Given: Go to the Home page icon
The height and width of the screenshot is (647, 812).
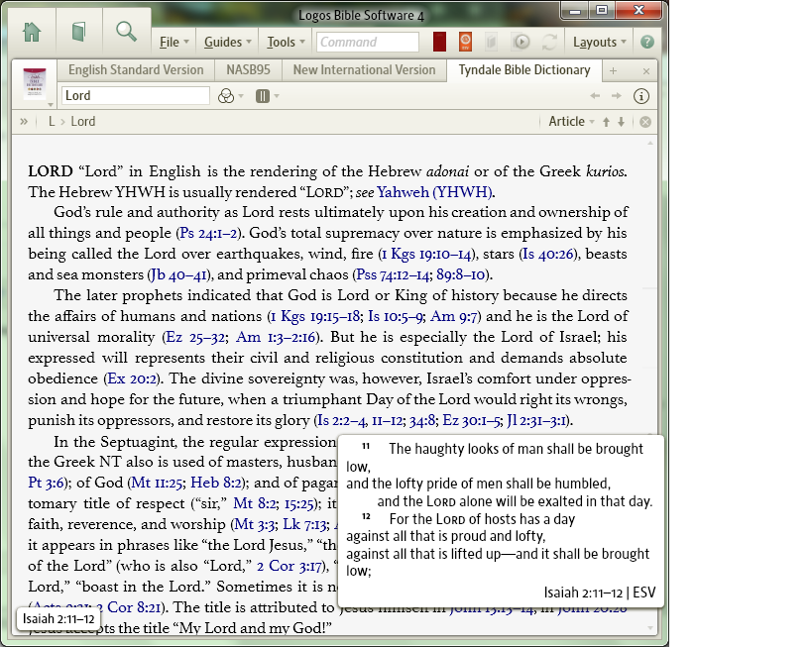Looking at the screenshot, I should (x=32, y=32).
